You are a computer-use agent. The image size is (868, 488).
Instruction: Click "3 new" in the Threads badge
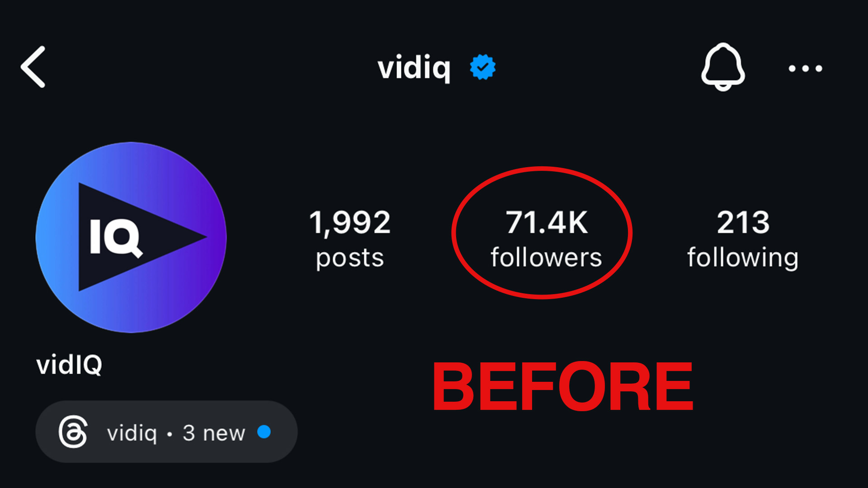[x=214, y=433]
